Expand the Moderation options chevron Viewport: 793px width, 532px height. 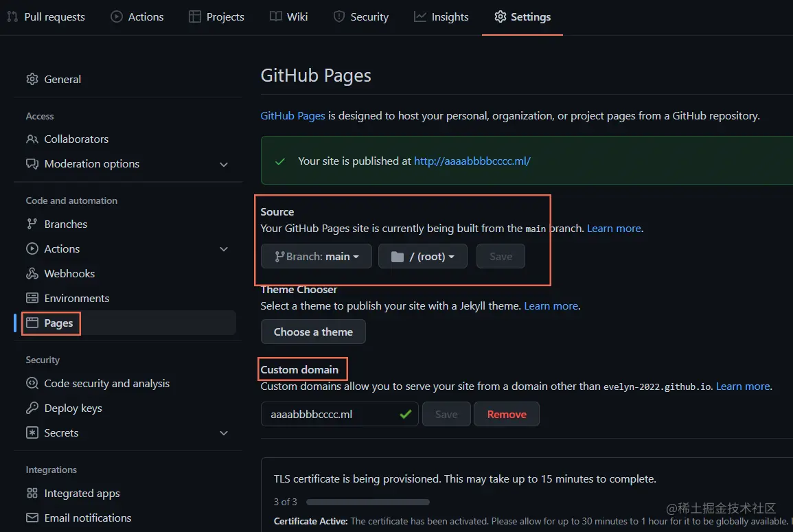[224, 164]
